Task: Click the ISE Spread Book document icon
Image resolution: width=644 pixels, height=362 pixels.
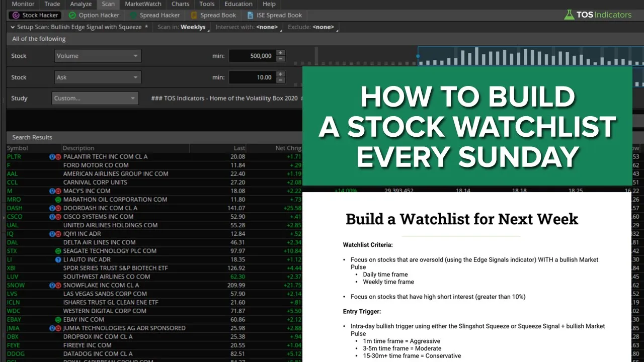Action: [250, 15]
